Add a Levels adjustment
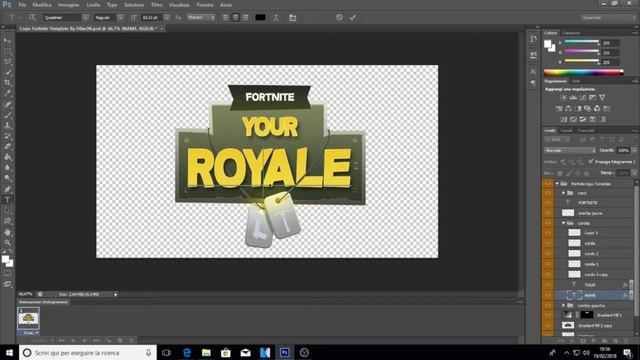 click(573, 98)
